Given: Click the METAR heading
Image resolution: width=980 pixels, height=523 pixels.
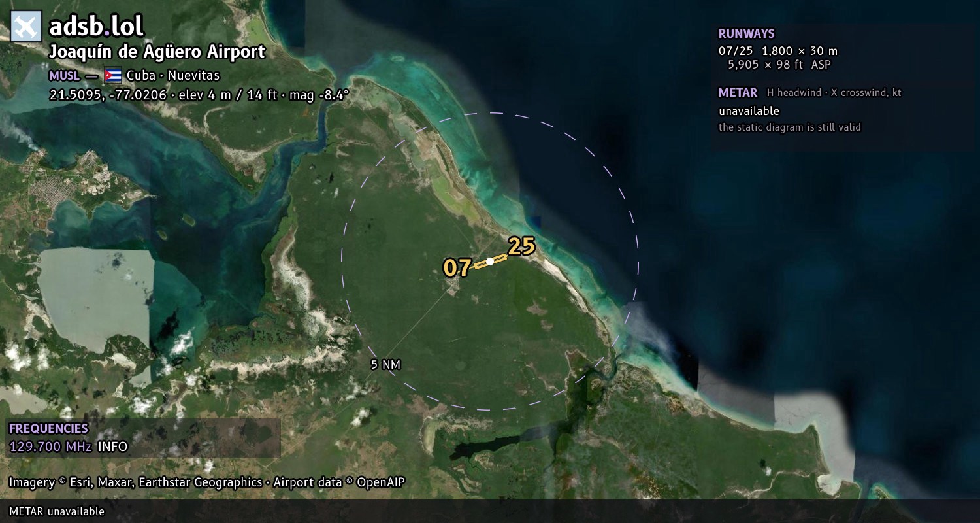Looking at the screenshot, I should (738, 93).
